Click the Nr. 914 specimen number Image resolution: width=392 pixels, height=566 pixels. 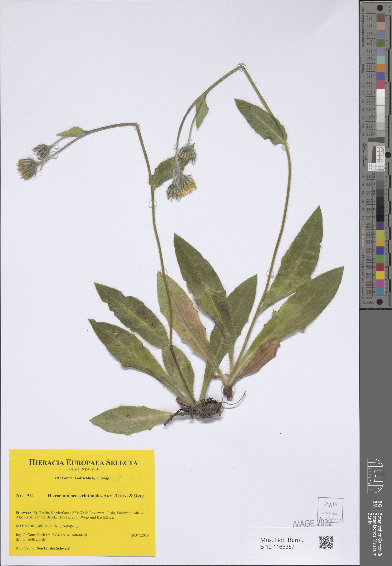pyautogui.click(x=25, y=496)
